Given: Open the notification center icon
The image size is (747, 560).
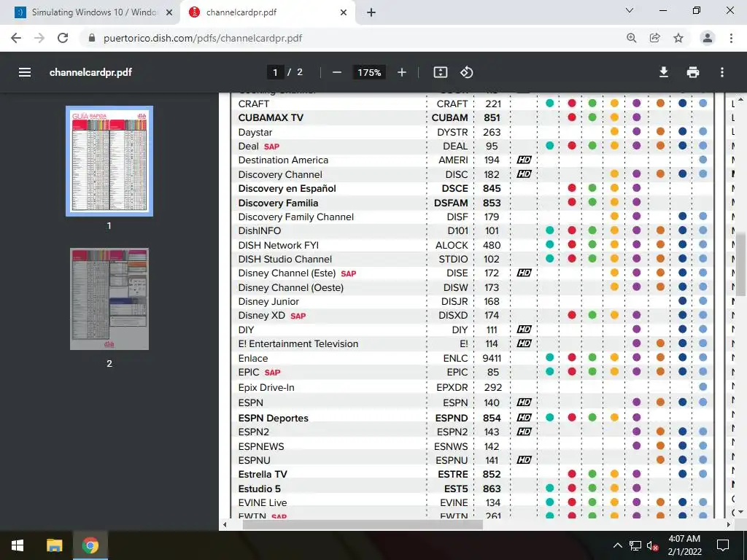Looking at the screenshot, I should tap(723, 545).
